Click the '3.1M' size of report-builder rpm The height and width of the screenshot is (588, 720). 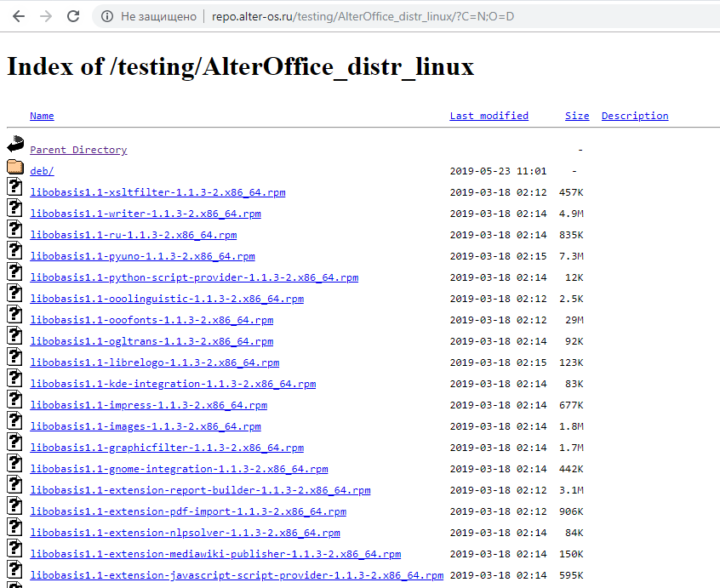[x=571, y=490]
